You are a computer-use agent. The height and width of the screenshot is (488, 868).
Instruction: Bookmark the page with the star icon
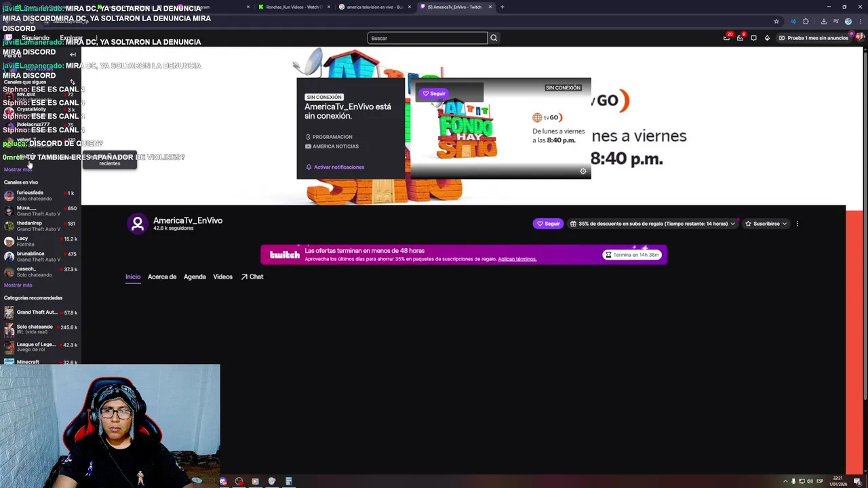776,21
